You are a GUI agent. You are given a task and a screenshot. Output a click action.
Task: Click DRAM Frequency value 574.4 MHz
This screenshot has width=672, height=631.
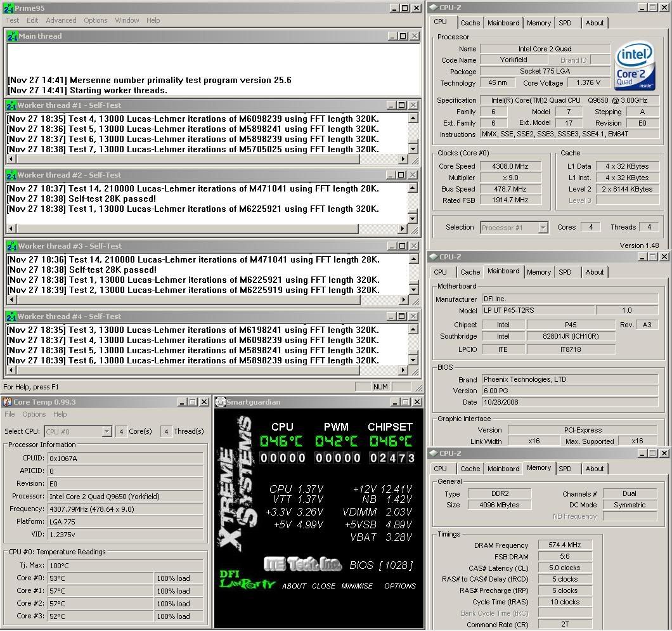(x=565, y=545)
